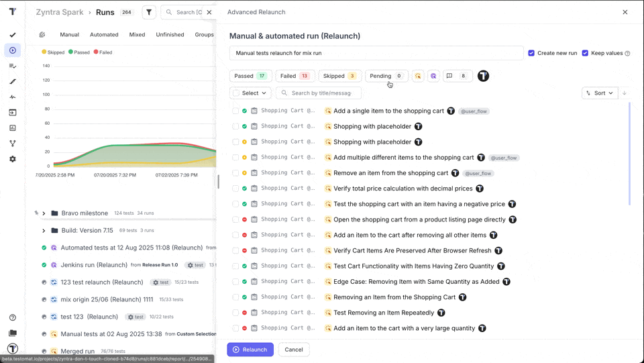The width and height of the screenshot is (644, 363).
Task: Uncheck the Keep values checkbox
Action: pos(585,53)
